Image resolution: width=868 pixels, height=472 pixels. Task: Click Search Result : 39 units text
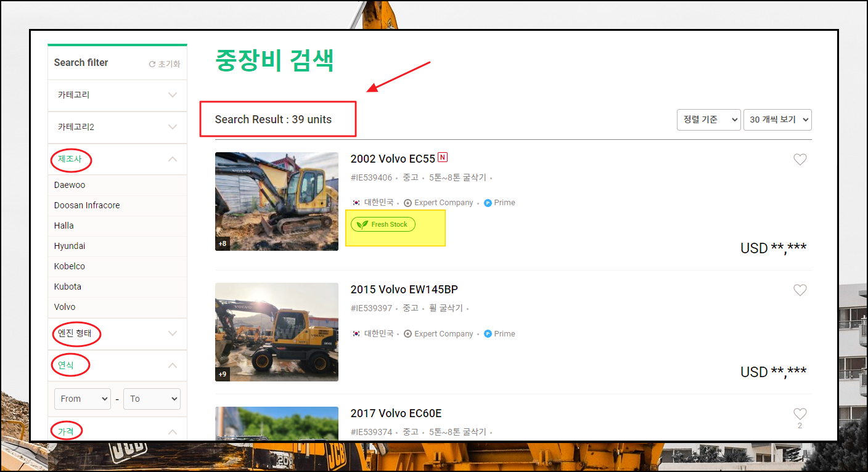click(273, 120)
